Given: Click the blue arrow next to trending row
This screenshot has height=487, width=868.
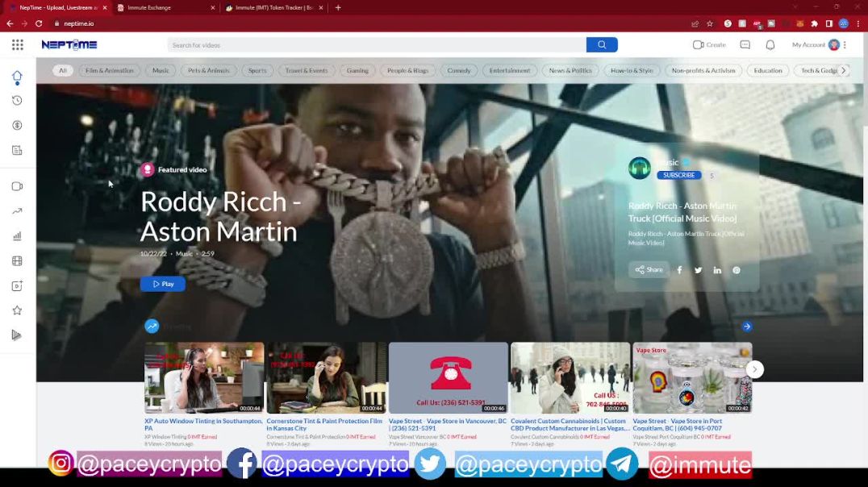Looking at the screenshot, I should (747, 327).
